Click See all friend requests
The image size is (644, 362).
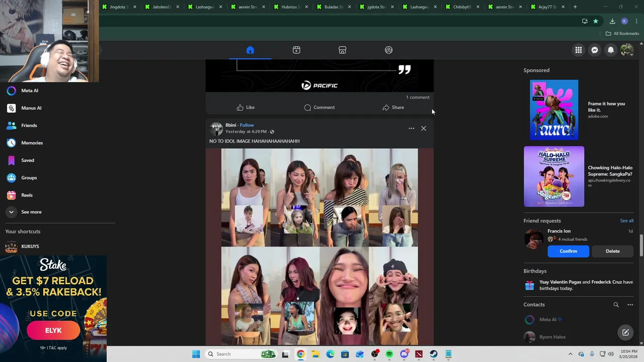(626, 221)
